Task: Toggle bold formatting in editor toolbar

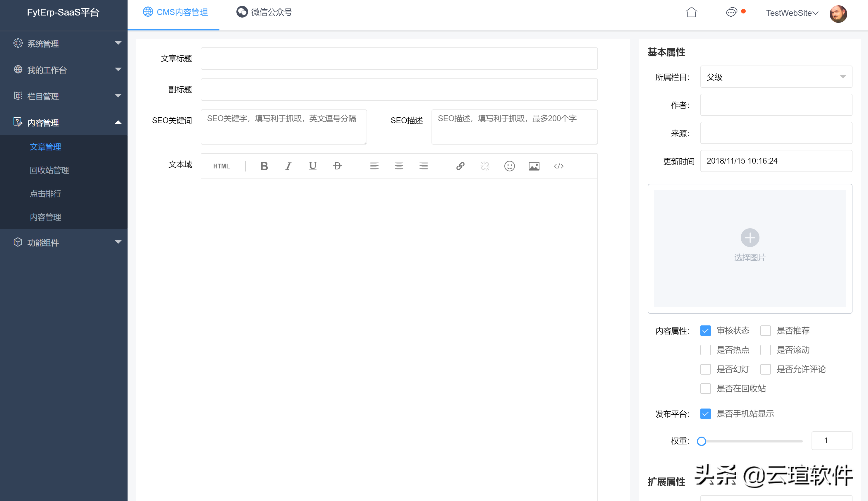Action: [x=264, y=166]
